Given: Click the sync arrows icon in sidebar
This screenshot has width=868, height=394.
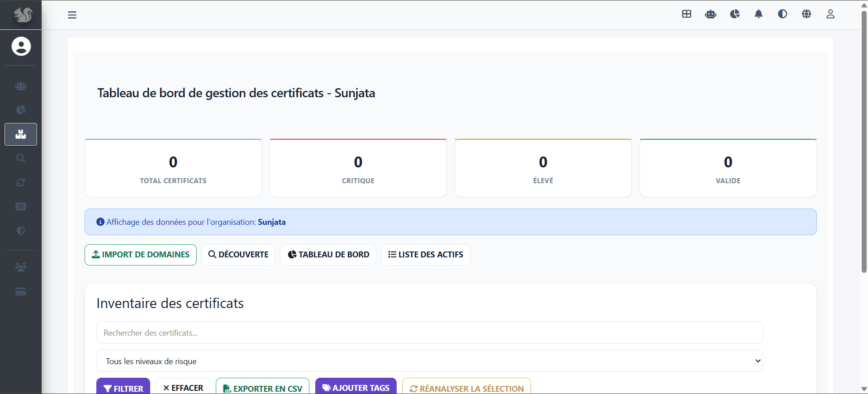Looking at the screenshot, I should (x=21, y=183).
